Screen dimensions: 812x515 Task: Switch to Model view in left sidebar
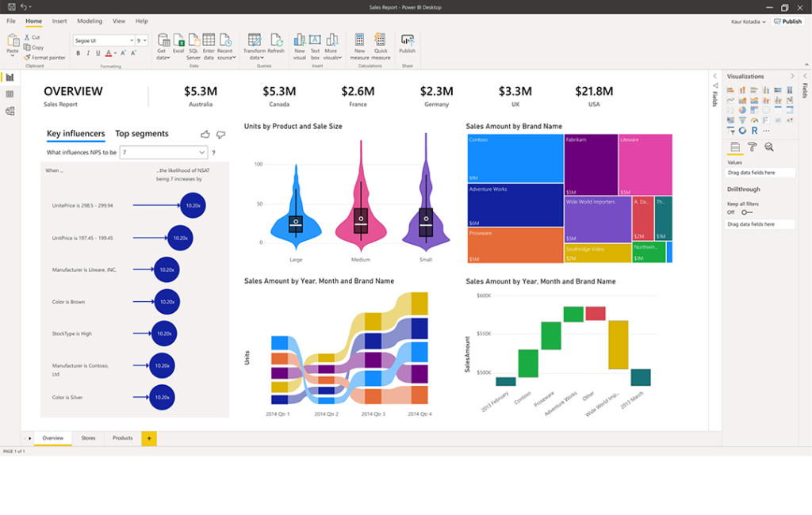pos(10,111)
